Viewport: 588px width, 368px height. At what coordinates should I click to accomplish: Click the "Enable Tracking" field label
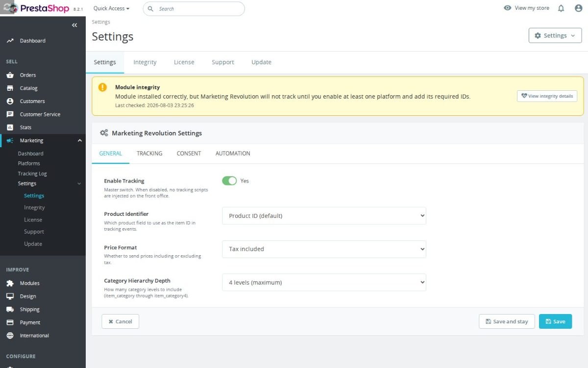point(124,181)
